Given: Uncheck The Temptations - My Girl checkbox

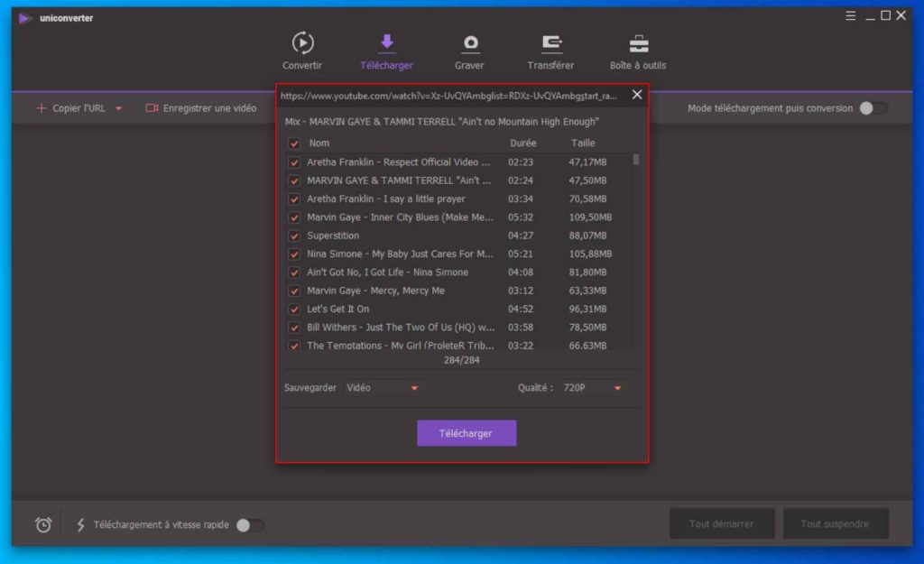Looking at the screenshot, I should coord(293,345).
